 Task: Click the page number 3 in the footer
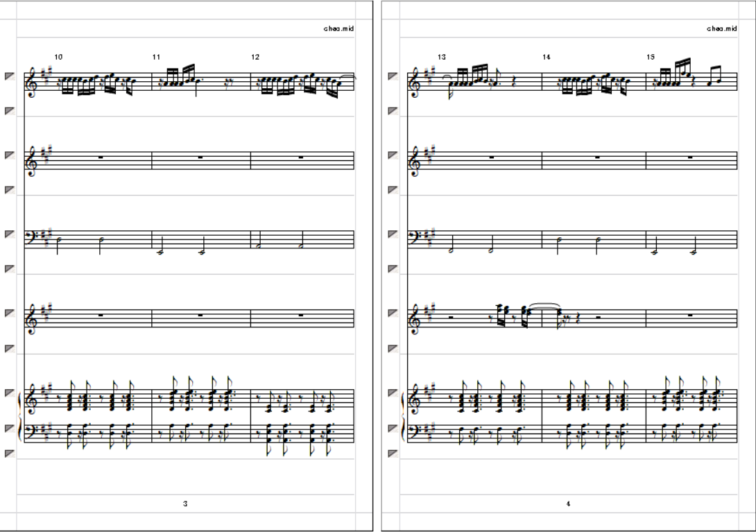tap(185, 504)
